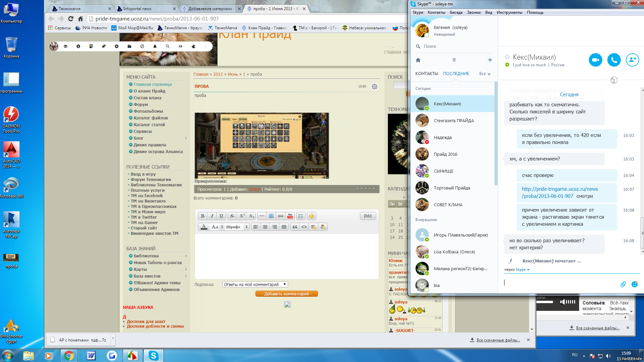This screenshot has height=362, width=644.
Task: Attach a file via the paperclip icon in Skype
Action: pyautogui.click(x=623, y=284)
